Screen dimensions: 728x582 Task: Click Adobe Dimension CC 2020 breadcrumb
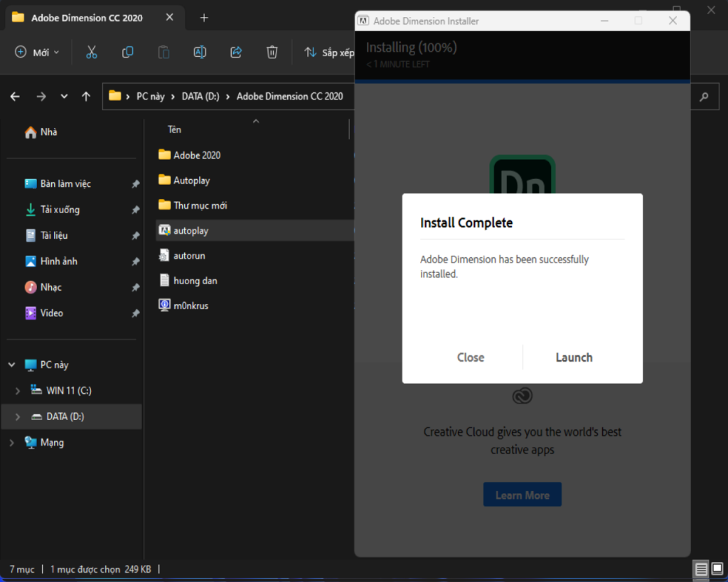pyautogui.click(x=290, y=96)
